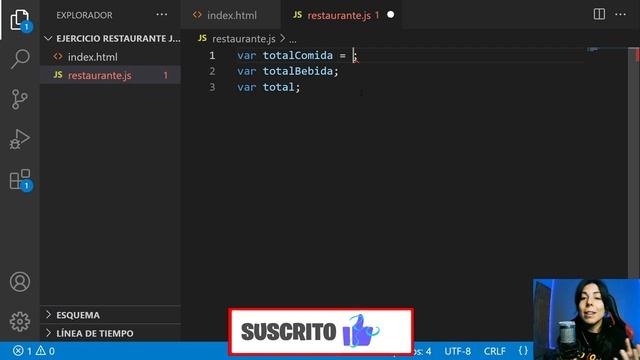This screenshot has height=360, width=640.
Task: Click the editor vertical scrollbar
Action: click(x=634, y=163)
